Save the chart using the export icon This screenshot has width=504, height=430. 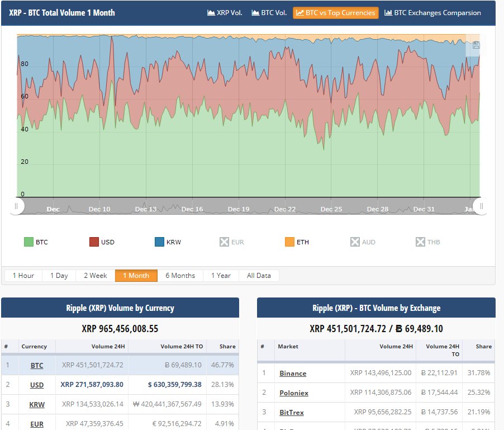[x=476, y=45]
